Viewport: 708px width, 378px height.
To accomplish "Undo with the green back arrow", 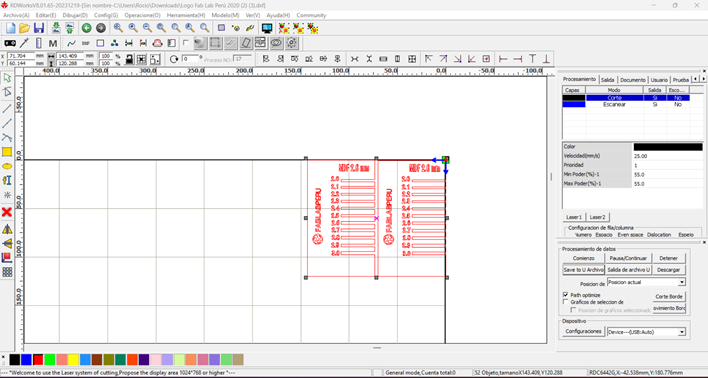I will [86, 28].
